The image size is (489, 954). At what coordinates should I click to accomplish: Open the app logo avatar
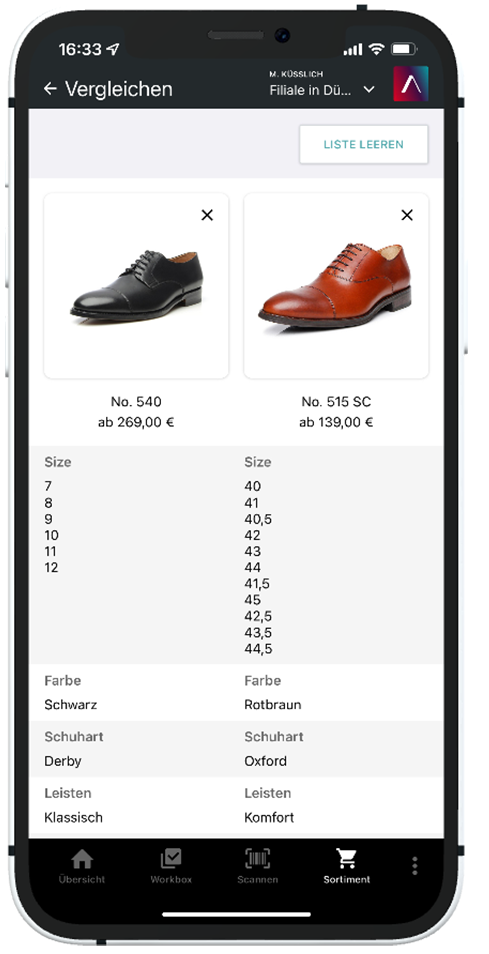(x=411, y=84)
